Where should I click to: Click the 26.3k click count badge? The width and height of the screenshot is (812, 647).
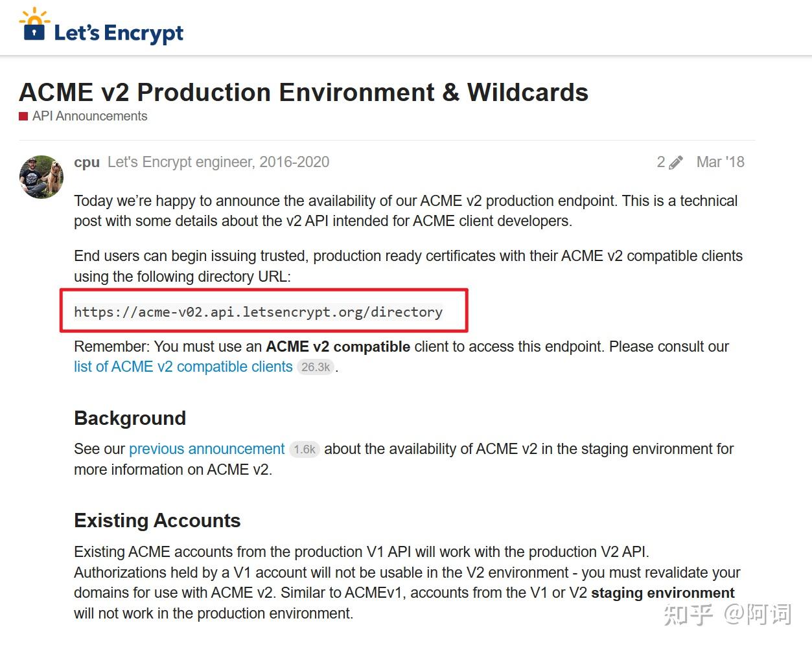tap(316, 367)
